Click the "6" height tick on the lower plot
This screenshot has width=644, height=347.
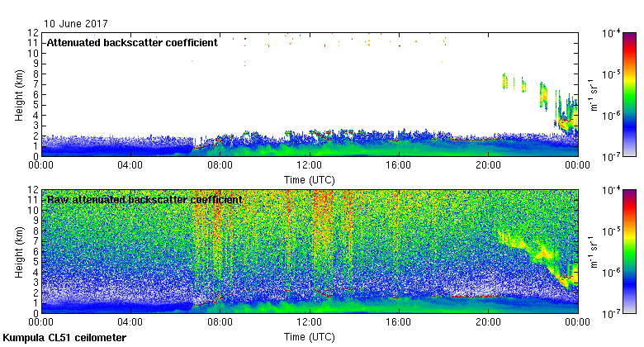tap(36, 252)
